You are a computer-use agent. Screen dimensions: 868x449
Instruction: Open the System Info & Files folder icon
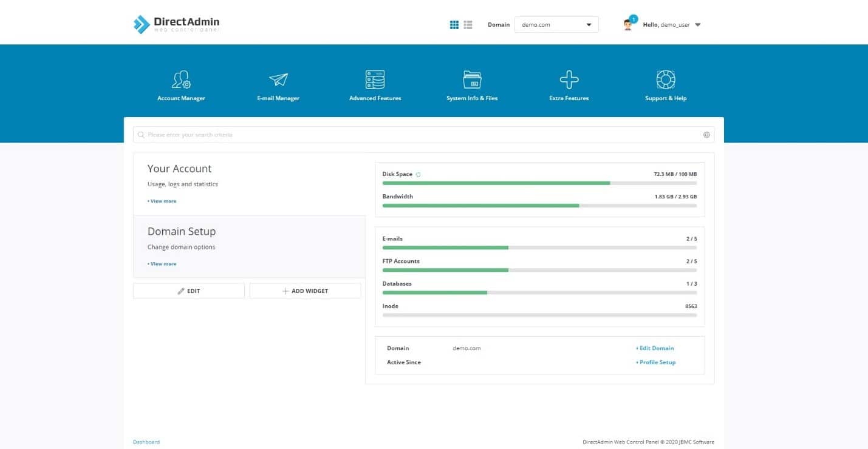coord(472,79)
